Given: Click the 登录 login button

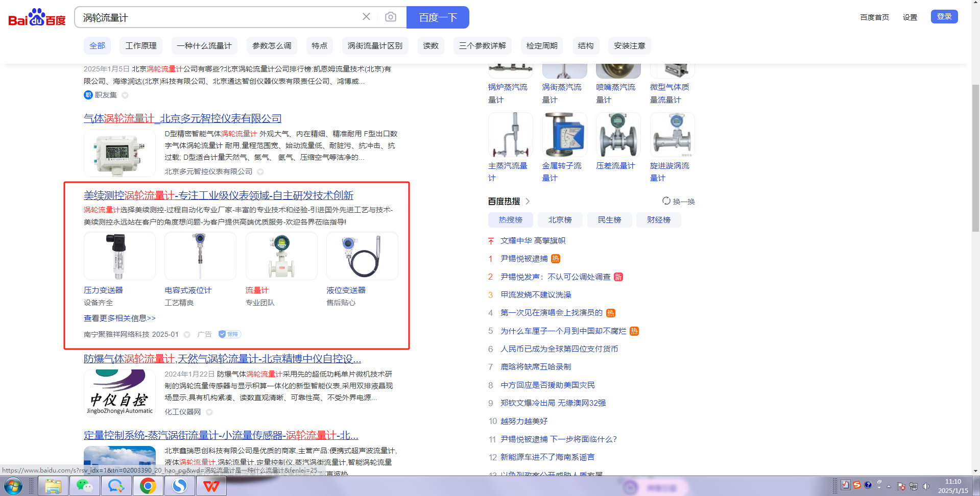Looking at the screenshot, I should (944, 17).
